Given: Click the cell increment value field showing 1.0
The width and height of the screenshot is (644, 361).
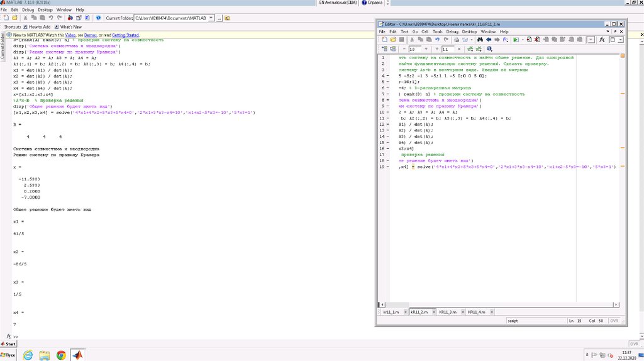Looking at the screenshot, I should click(x=415, y=48).
